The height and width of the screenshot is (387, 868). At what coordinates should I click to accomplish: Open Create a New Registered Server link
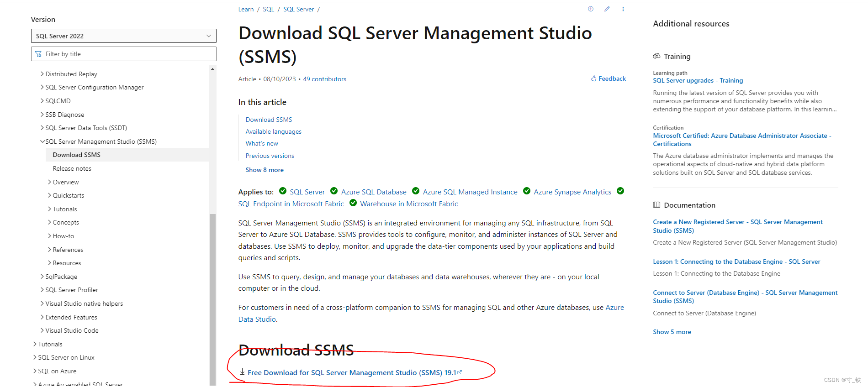click(x=738, y=226)
